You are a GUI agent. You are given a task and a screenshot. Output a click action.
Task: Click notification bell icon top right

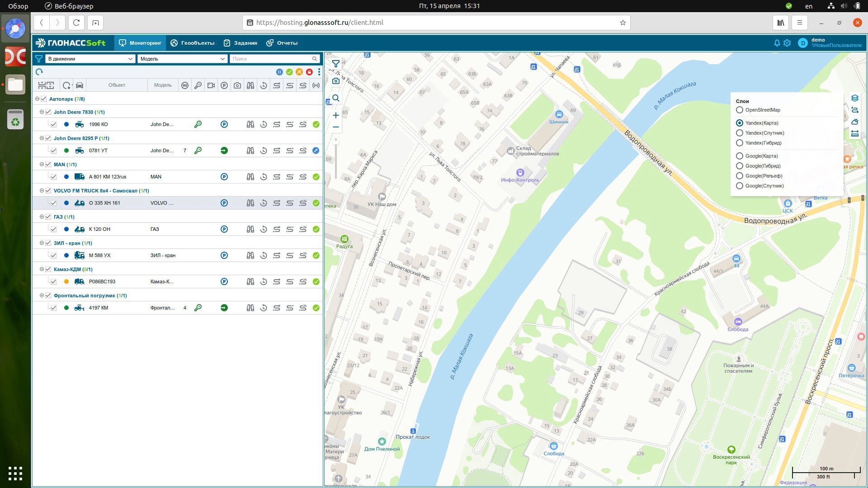pyautogui.click(x=776, y=42)
